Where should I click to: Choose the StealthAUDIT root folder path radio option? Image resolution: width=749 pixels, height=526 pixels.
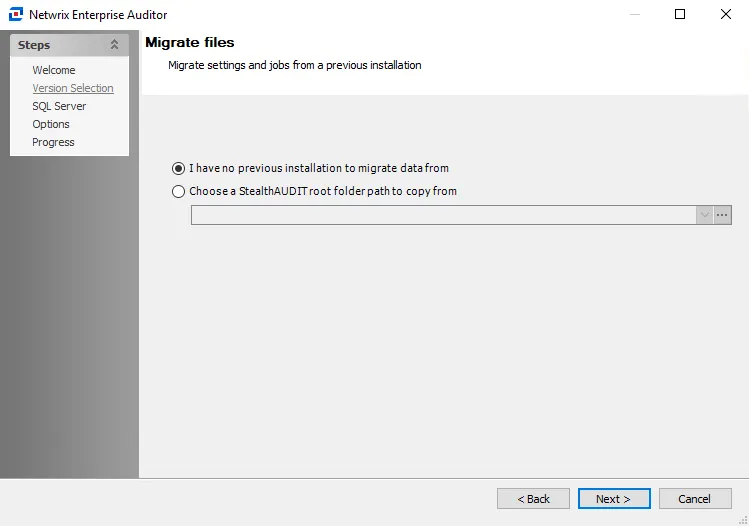(x=178, y=191)
